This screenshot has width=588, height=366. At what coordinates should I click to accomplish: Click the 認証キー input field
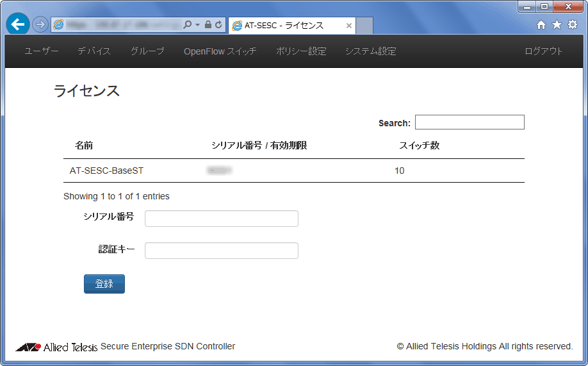(222, 251)
